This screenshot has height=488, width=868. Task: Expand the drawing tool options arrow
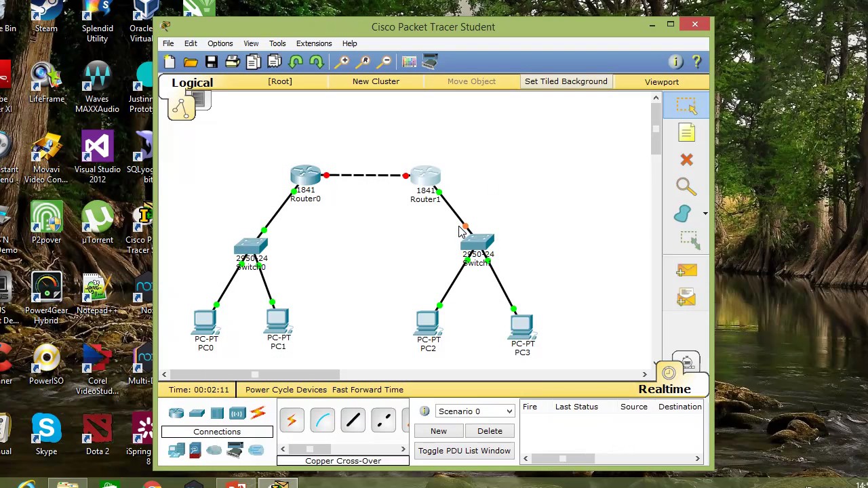coord(705,214)
